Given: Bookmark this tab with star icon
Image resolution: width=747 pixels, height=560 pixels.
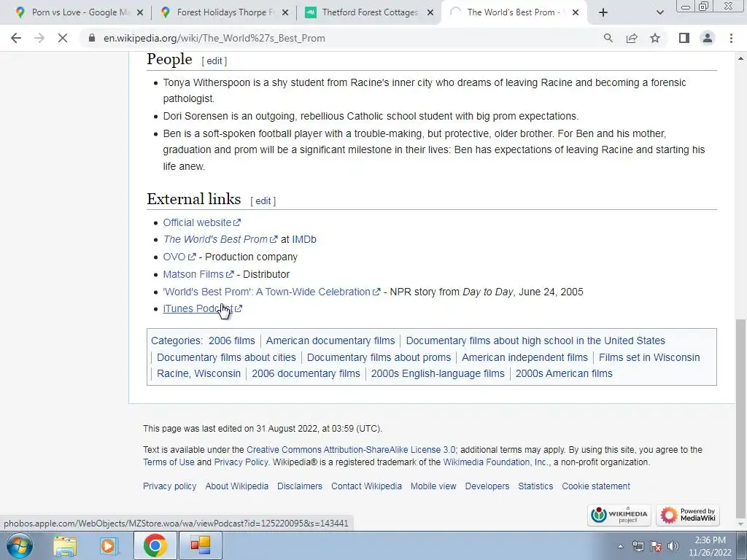Looking at the screenshot, I should tap(655, 38).
